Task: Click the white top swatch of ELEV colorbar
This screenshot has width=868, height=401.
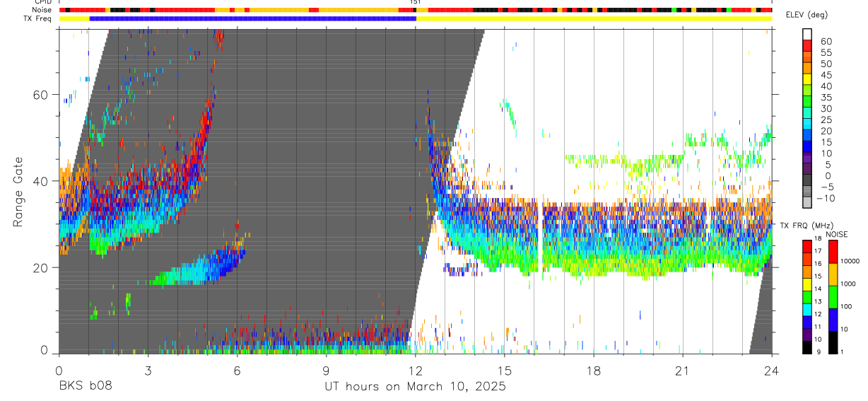Action: (x=807, y=35)
